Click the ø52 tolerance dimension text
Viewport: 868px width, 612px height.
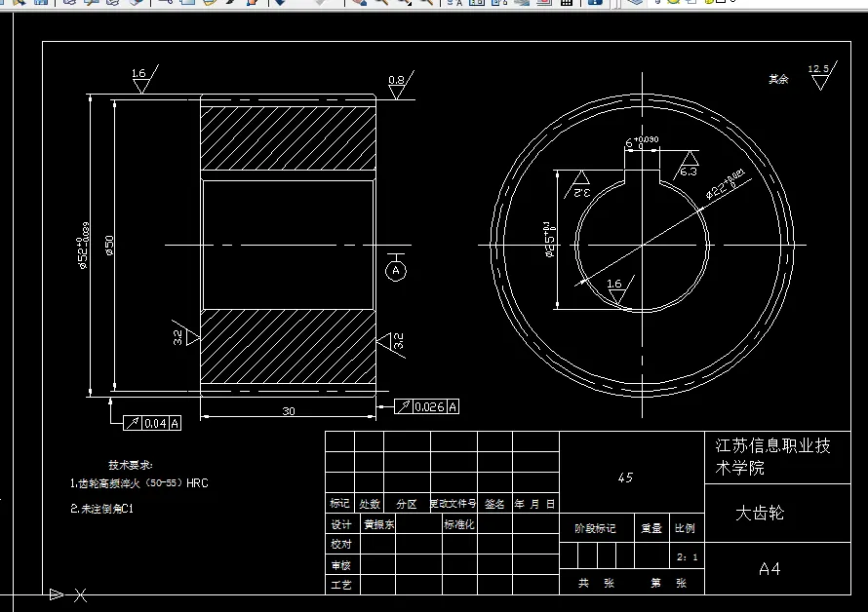point(83,246)
